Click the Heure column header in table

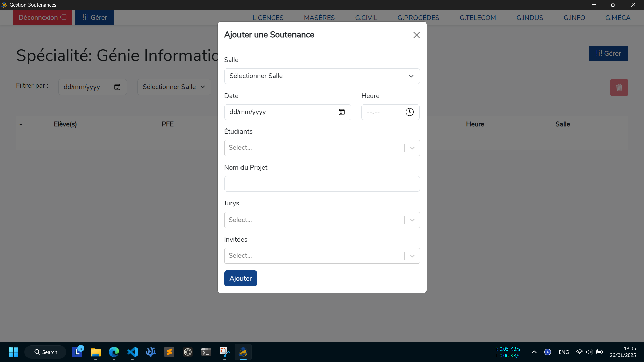[x=475, y=124]
